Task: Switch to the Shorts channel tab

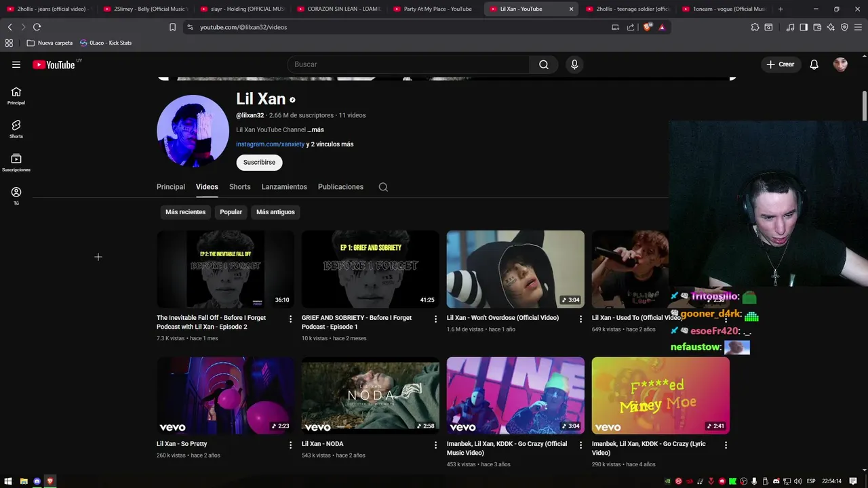Action: point(240,187)
